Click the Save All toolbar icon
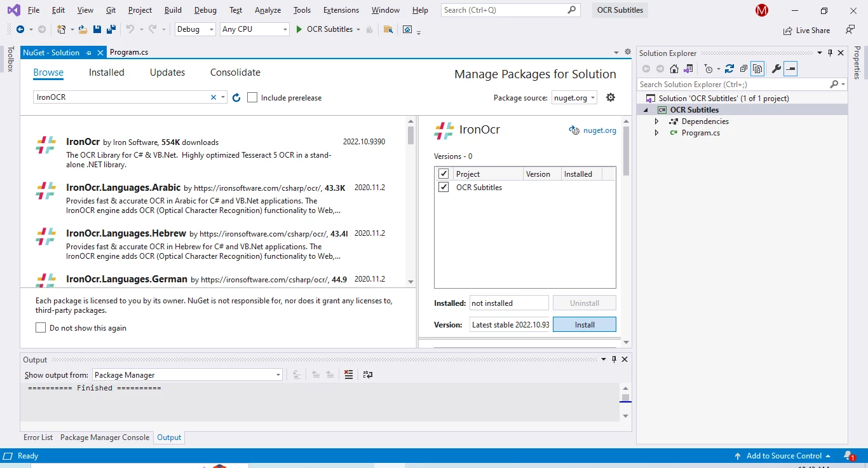 (111, 29)
